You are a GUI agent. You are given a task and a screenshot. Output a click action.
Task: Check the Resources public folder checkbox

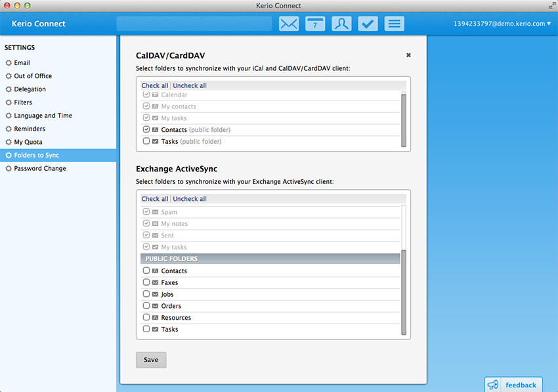pyautogui.click(x=146, y=317)
